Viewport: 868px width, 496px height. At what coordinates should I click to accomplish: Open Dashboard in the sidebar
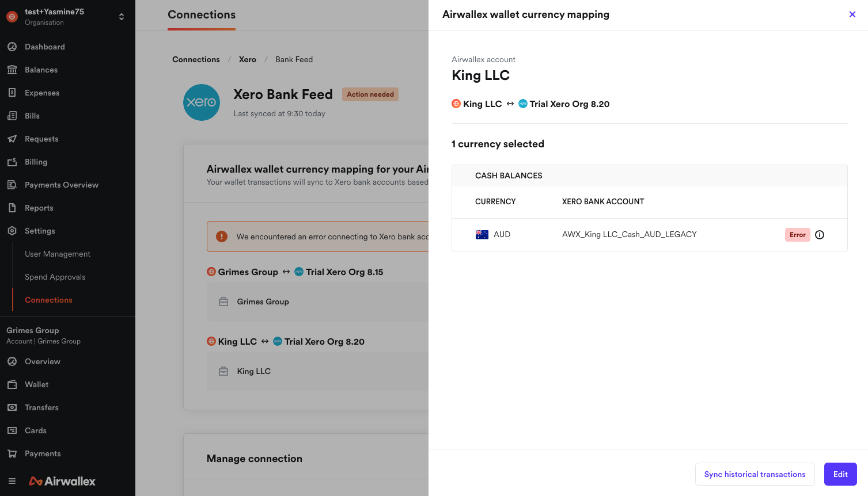45,47
